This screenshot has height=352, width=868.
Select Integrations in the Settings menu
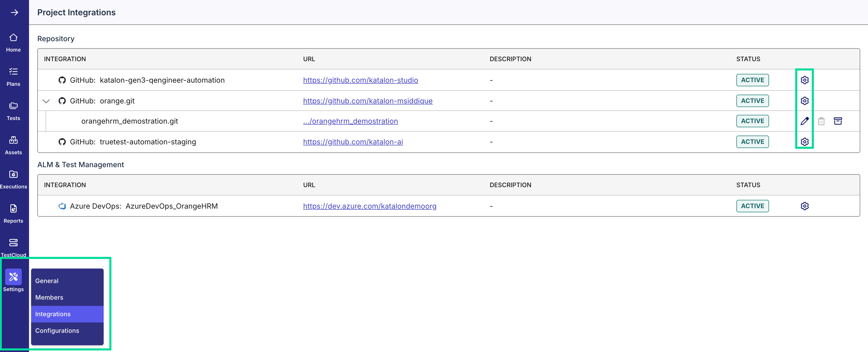coord(67,314)
